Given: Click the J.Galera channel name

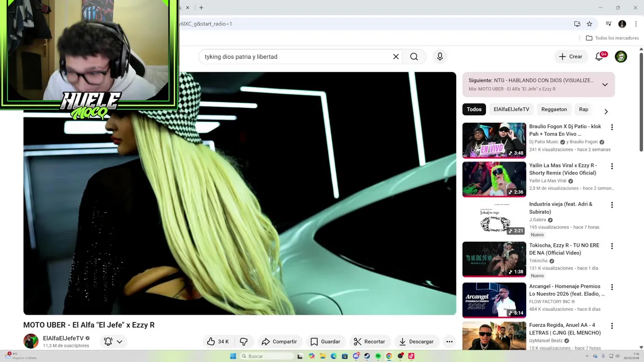Looking at the screenshot, I should pyautogui.click(x=537, y=220).
